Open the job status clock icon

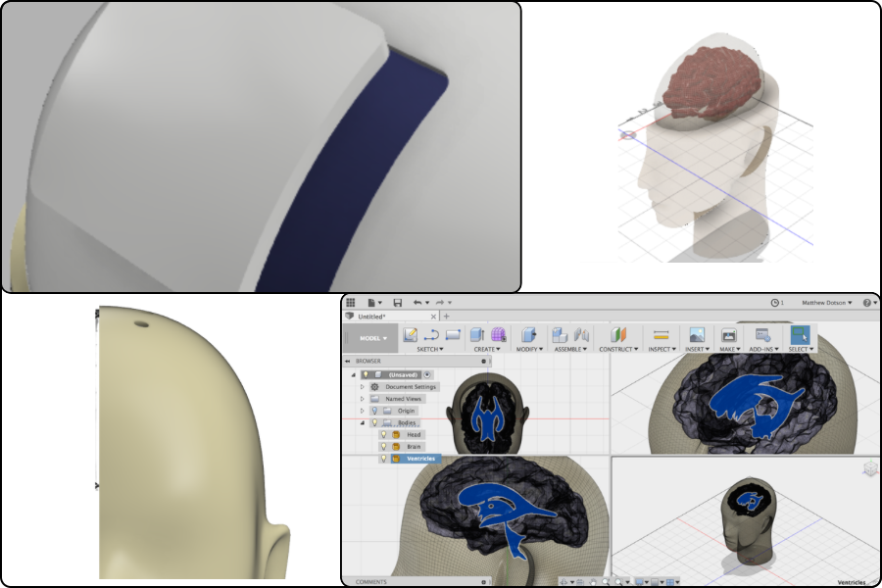click(774, 303)
